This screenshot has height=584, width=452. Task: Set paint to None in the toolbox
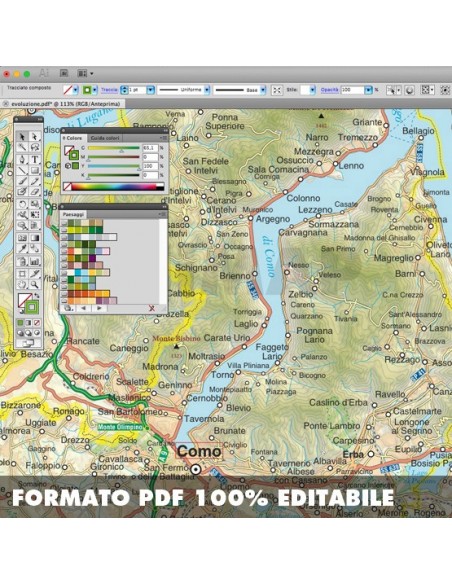[36, 323]
